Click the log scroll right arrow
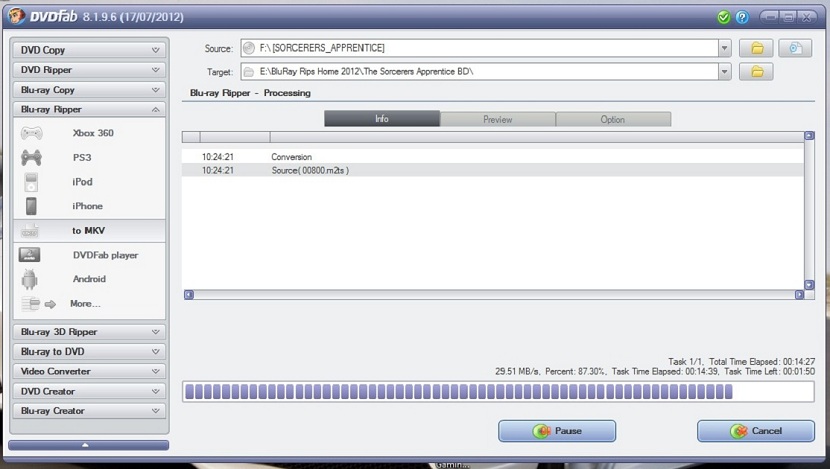Viewport: 830px width, 469px height. coord(799,294)
